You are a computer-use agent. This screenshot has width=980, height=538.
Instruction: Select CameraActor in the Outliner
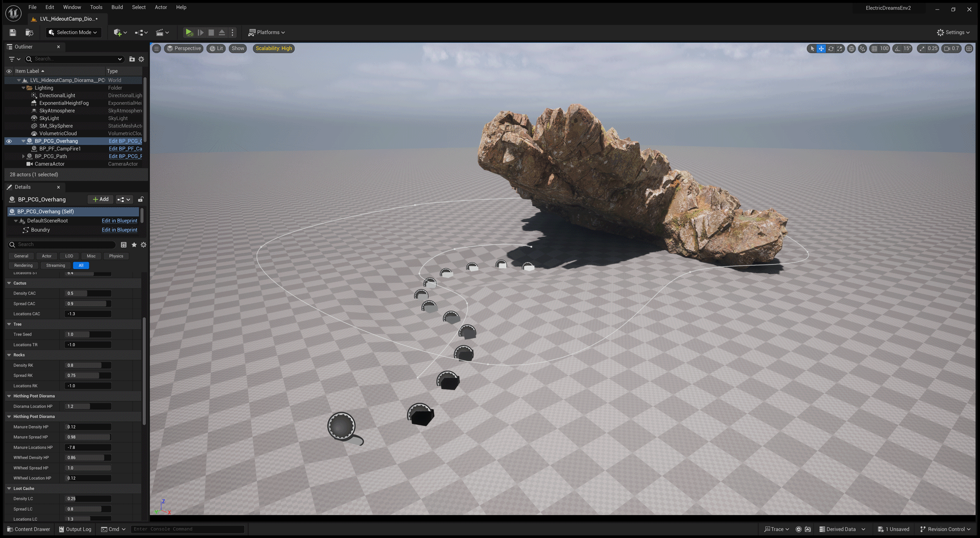[x=49, y=164]
